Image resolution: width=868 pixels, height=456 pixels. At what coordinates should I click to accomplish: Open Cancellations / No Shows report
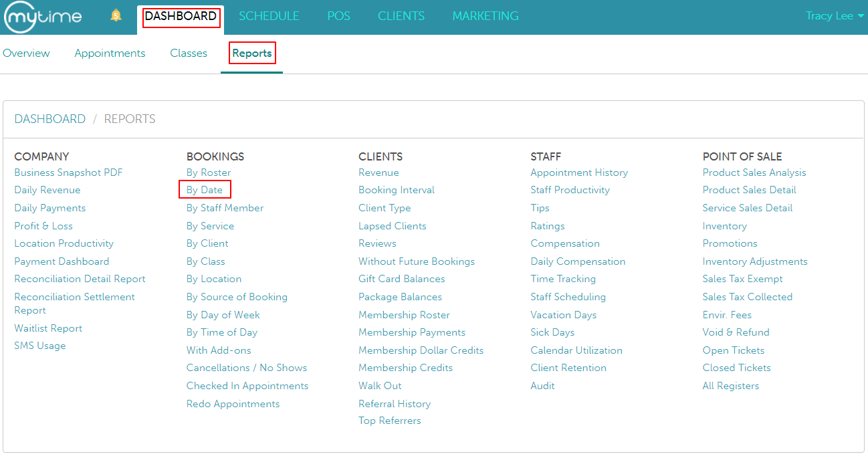[x=247, y=368]
